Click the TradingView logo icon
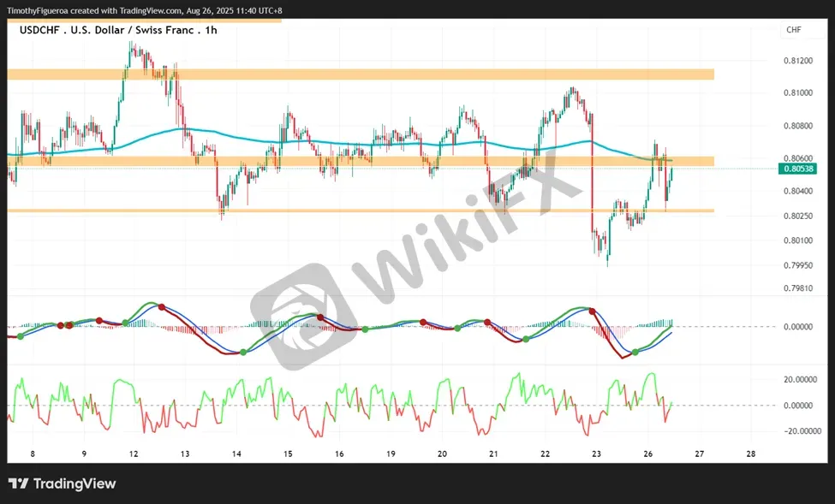 18,483
